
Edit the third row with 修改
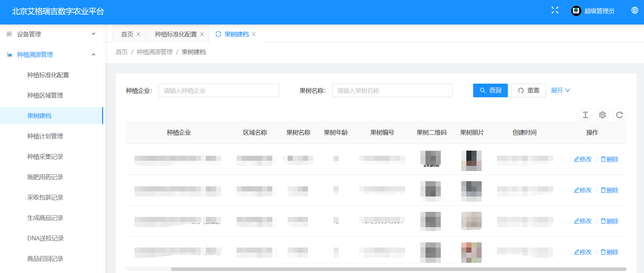pyautogui.click(x=583, y=221)
